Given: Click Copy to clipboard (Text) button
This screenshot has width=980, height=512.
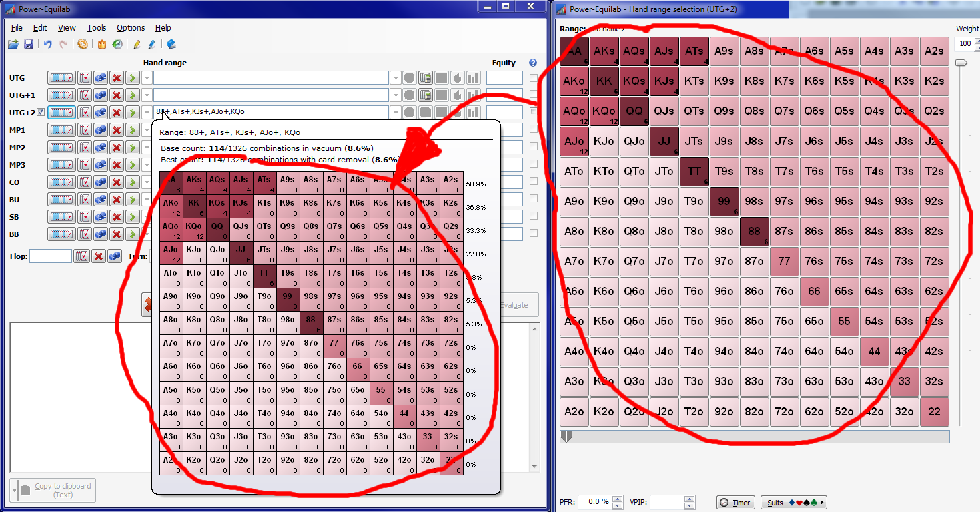Looking at the screenshot, I should [x=53, y=490].
